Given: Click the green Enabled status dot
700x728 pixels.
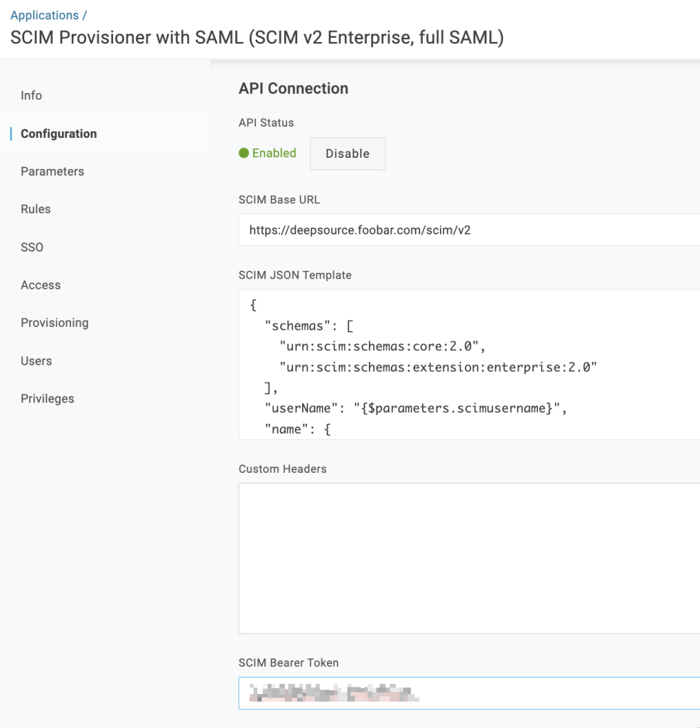Looking at the screenshot, I should (244, 153).
